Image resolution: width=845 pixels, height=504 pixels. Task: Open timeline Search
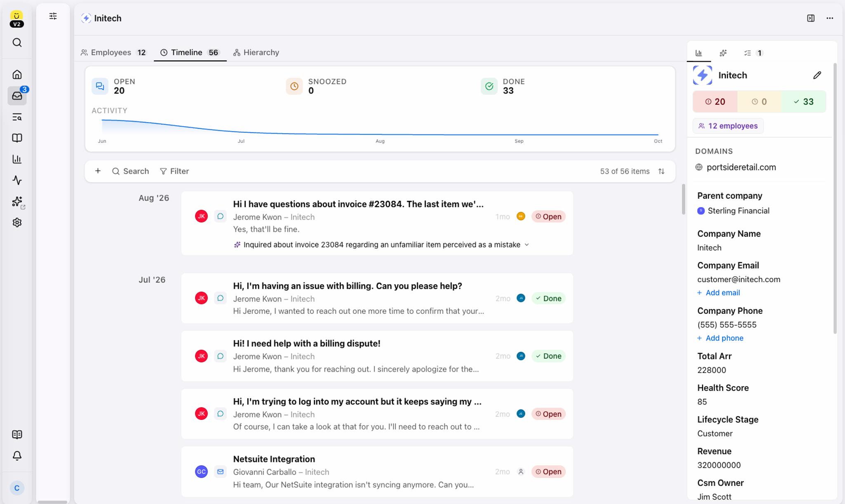(x=130, y=171)
